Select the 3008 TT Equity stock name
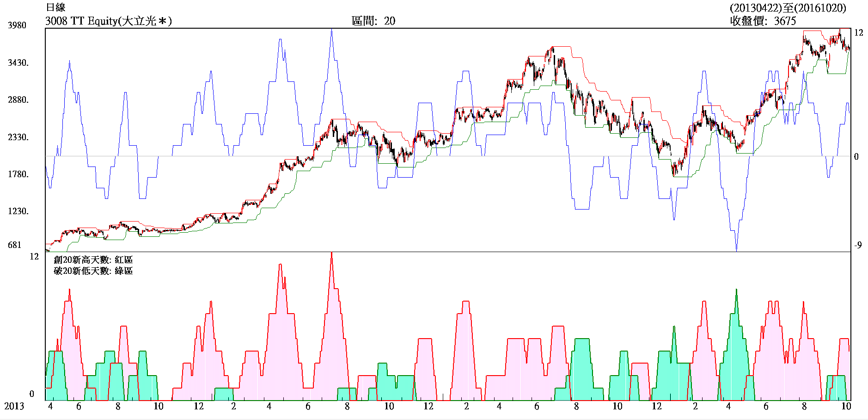Image resolution: width=868 pixels, height=420 pixels. point(109,21)
